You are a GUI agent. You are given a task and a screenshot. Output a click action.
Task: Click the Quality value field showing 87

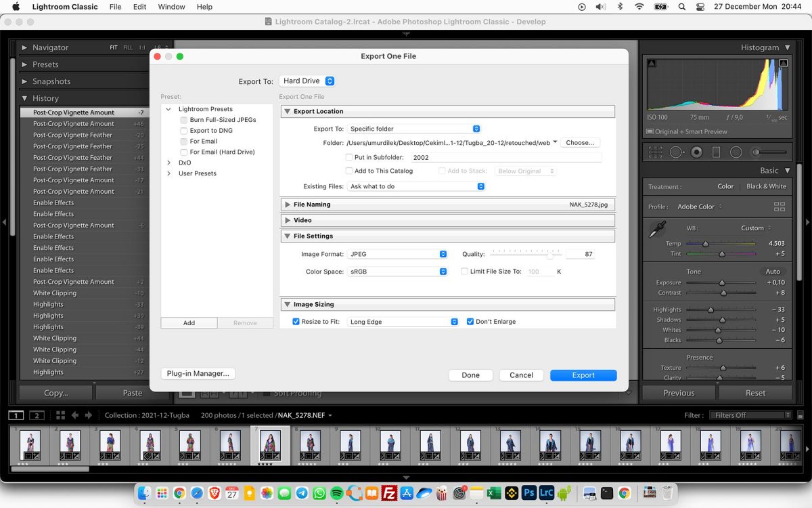(581, 254)
